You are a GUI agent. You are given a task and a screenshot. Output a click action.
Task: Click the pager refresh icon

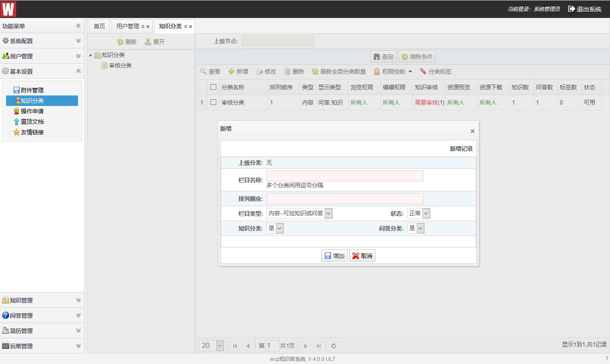(x=334, y=346)
